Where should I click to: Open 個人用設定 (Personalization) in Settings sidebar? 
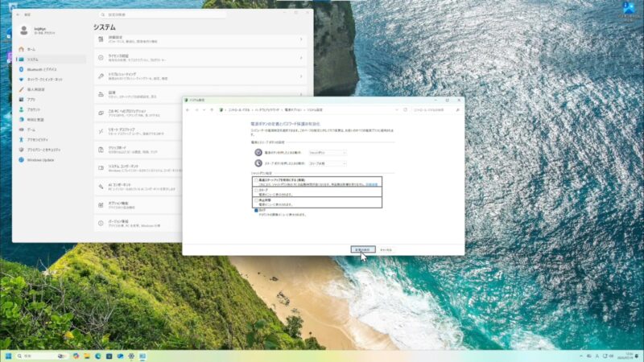[x=51, y=89]
